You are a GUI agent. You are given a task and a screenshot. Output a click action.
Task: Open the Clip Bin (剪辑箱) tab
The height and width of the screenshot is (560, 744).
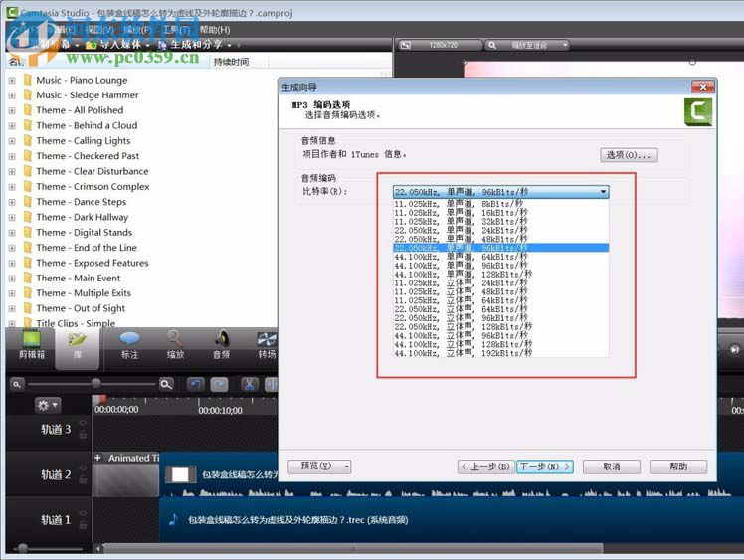tap(31, 345)
